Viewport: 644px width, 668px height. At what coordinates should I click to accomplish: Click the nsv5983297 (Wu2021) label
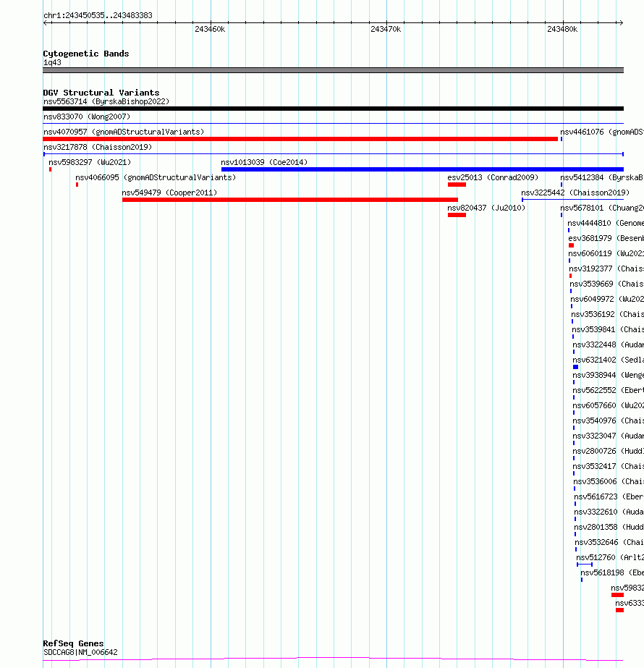(90, 162)
